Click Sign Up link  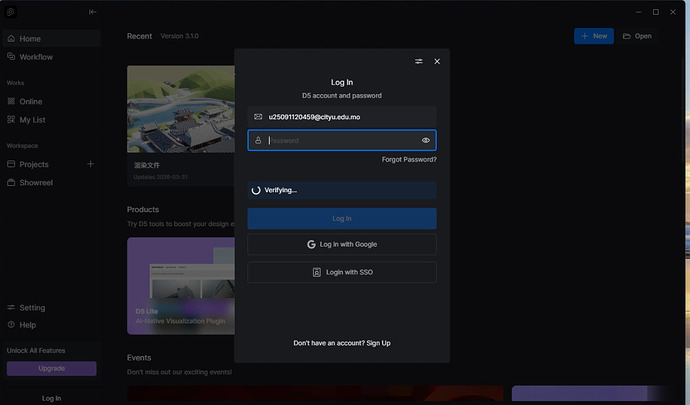pos(378,343)
